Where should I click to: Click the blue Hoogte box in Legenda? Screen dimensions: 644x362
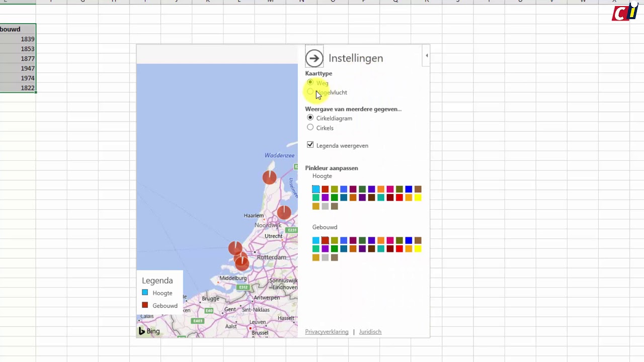click(x=145, y=293)
